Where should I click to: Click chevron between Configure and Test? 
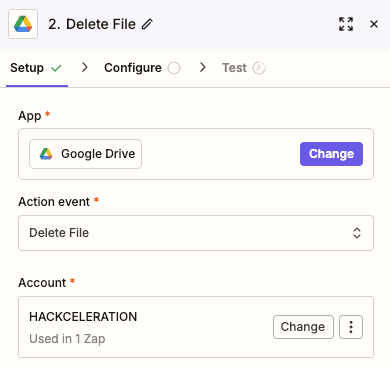coord(202,68)
